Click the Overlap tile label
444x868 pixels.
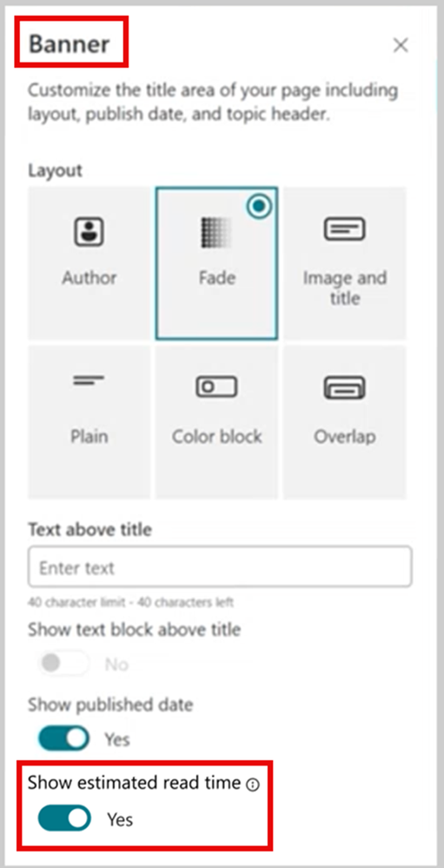[x=344, y=436]
